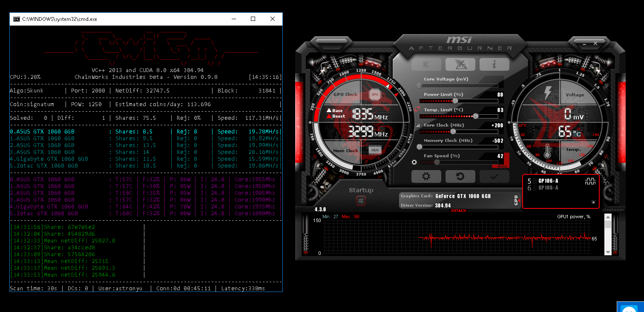Click the Power Limit value 80
The height and width of the screenshot is (312, 644).
(500, 95)
